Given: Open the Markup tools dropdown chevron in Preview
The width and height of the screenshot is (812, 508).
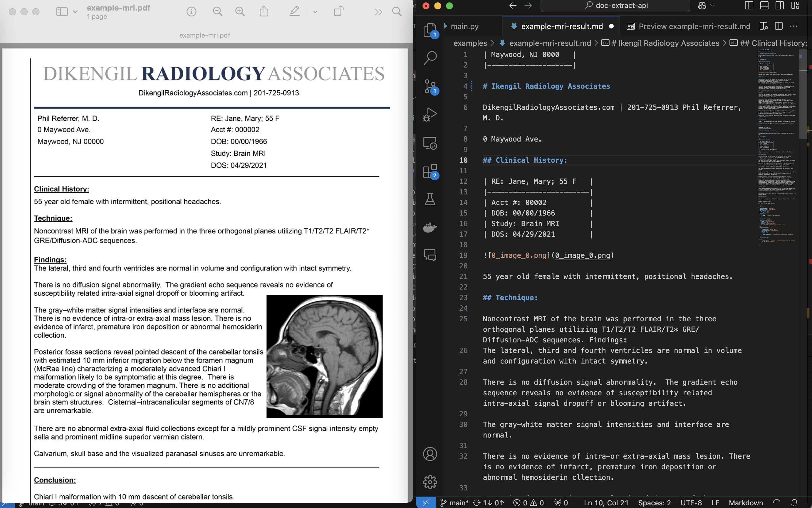Looking at the screenshot, I should click(x=315, y=12).
